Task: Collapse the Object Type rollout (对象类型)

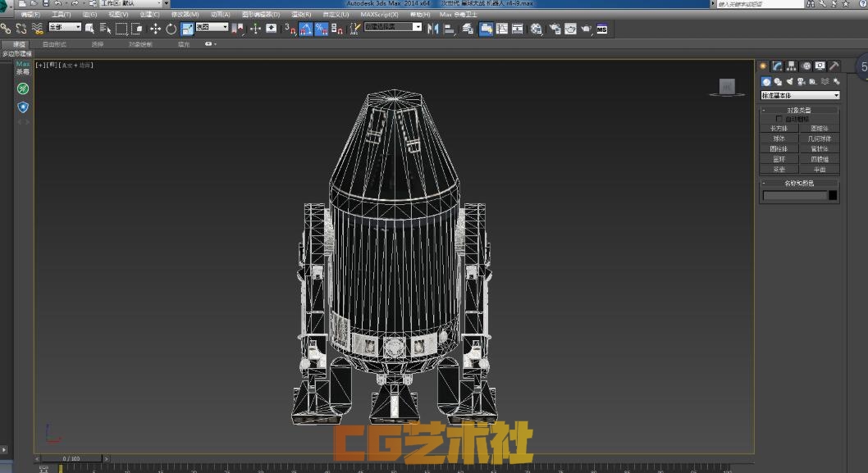Action: coord(799,110)
